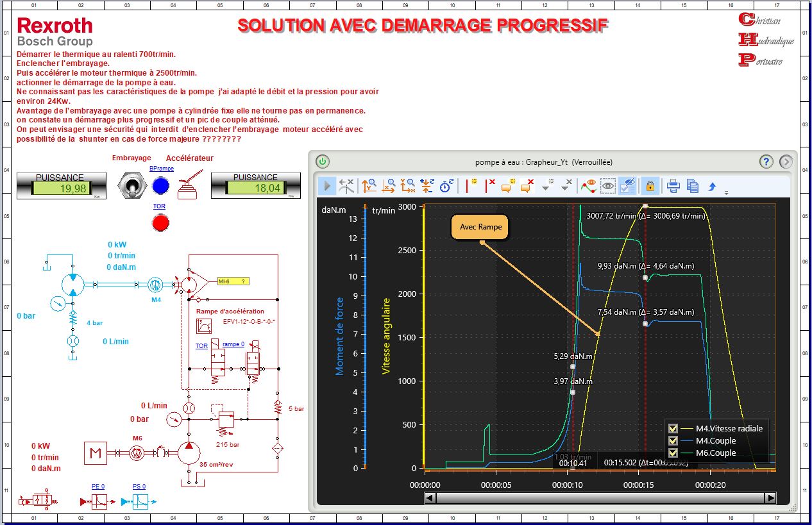The image size is (812, 525).
Task: Click the stopwatch time reset icon
Action: coord(446,186)
